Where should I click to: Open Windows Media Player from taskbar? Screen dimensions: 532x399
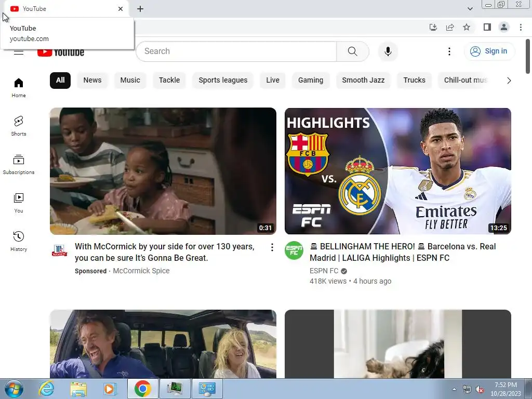(x=110, y=389)
